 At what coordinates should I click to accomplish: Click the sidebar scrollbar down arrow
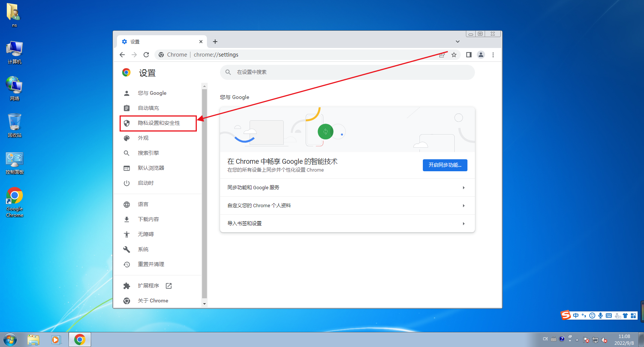coord(204,304)
